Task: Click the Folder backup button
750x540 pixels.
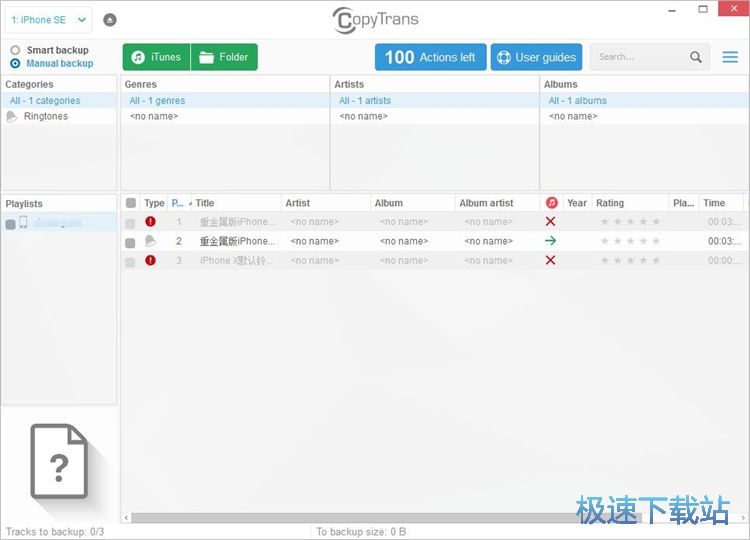Action: [224, 57]
